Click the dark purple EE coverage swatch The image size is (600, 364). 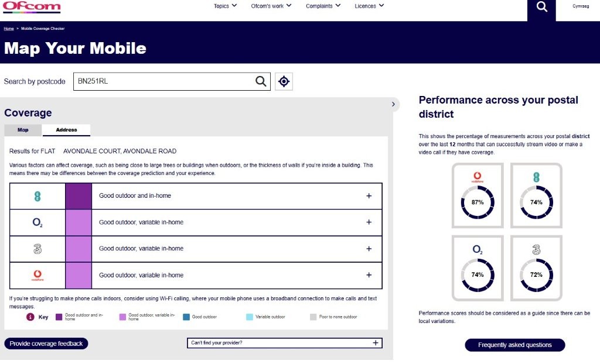(79, 196)
